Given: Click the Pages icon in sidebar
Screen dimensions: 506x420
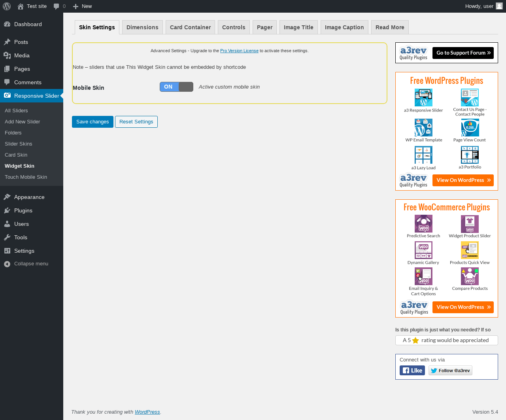Looking at the screenshot, I should [7, 69].
